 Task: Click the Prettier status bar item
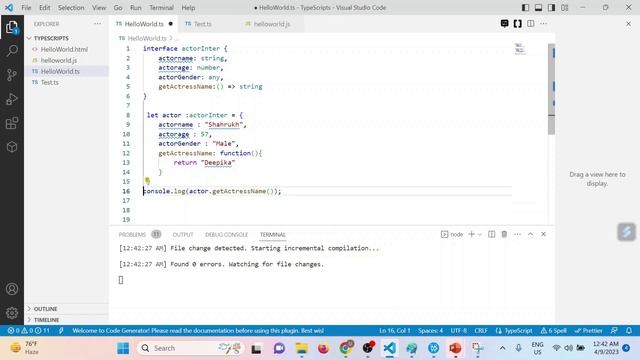(x=589, y=331)
